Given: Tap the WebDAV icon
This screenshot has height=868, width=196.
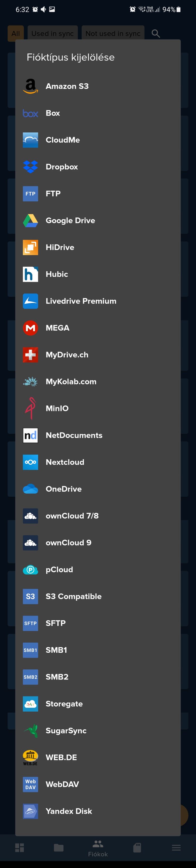Looking at the screenshot, I should [x=30, y=784].
